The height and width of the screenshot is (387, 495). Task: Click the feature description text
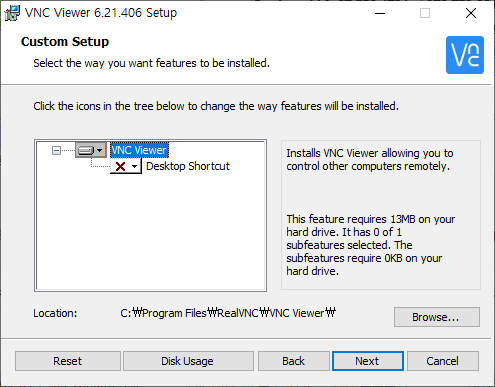370,160
